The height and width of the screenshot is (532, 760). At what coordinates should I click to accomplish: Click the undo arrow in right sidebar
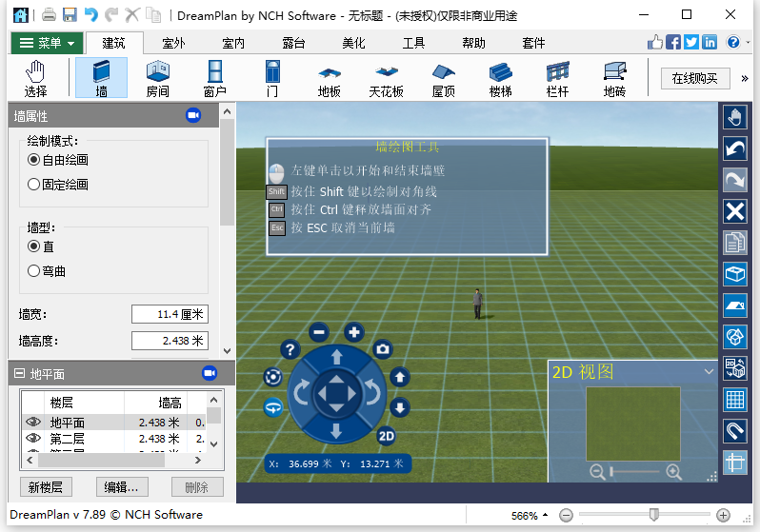click(x=735, y=148)
